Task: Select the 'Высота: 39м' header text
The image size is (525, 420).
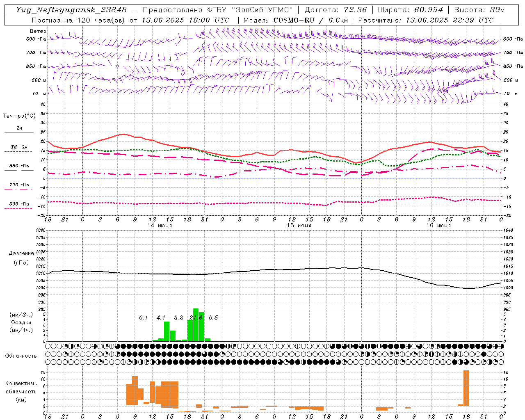Action: (479, 10)
